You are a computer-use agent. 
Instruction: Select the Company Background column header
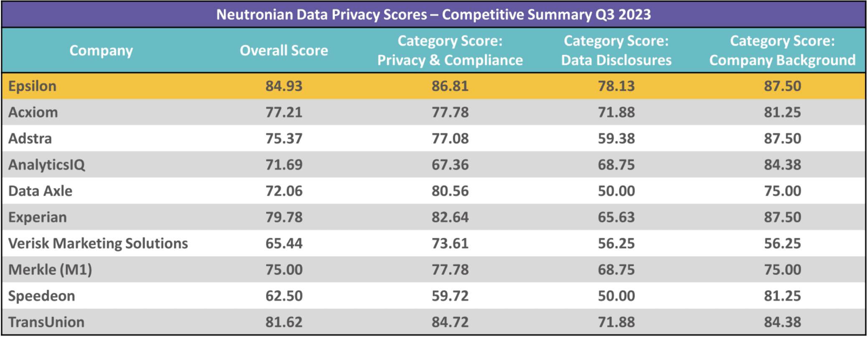tap(782, 51)
